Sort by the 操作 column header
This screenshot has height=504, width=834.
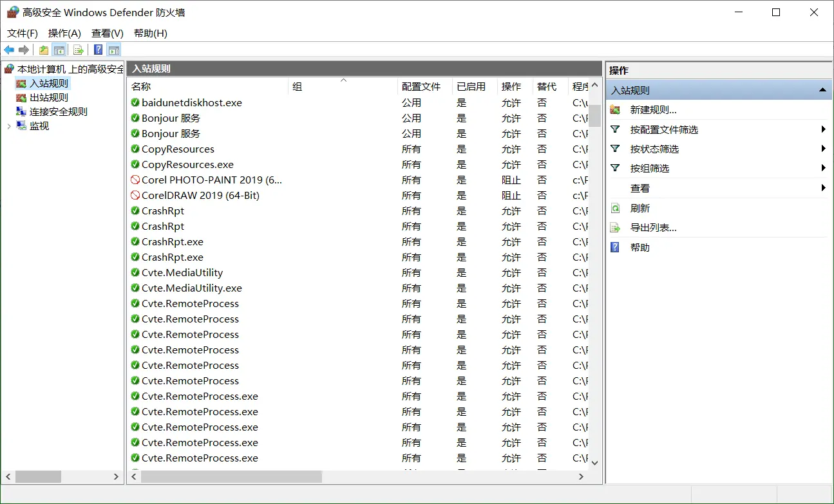click(515, 87)
